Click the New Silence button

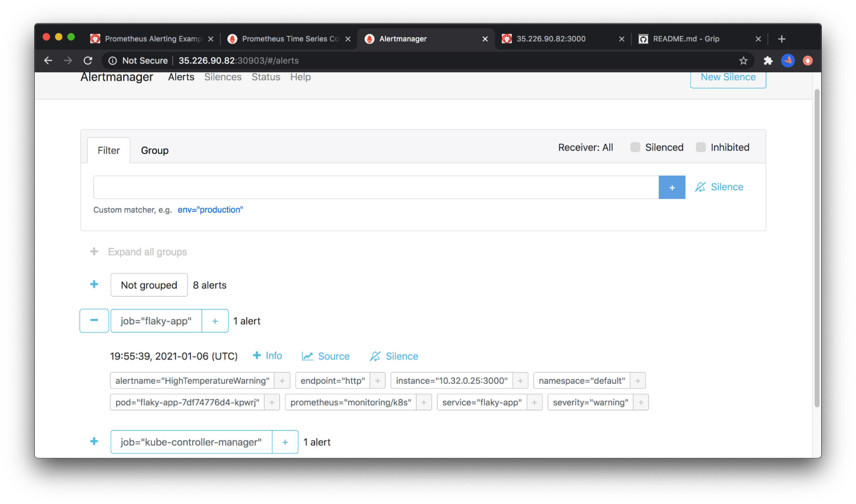point(729,77)
